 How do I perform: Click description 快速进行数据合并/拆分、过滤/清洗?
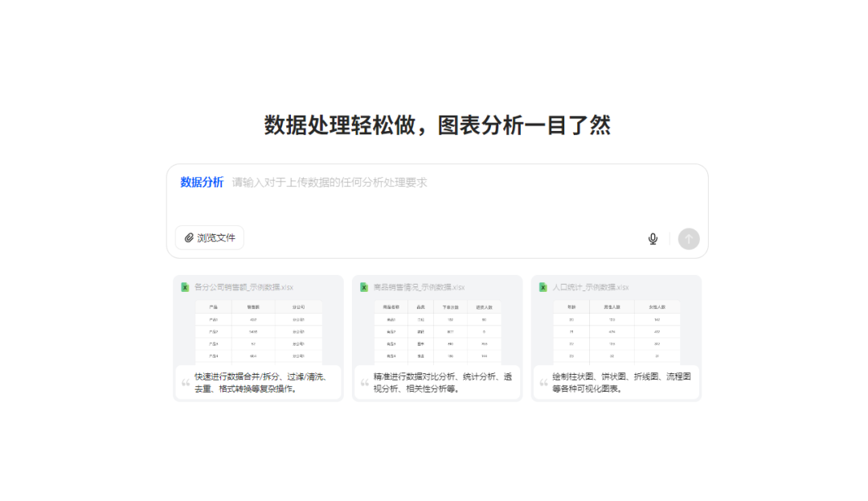click(260, 383)
